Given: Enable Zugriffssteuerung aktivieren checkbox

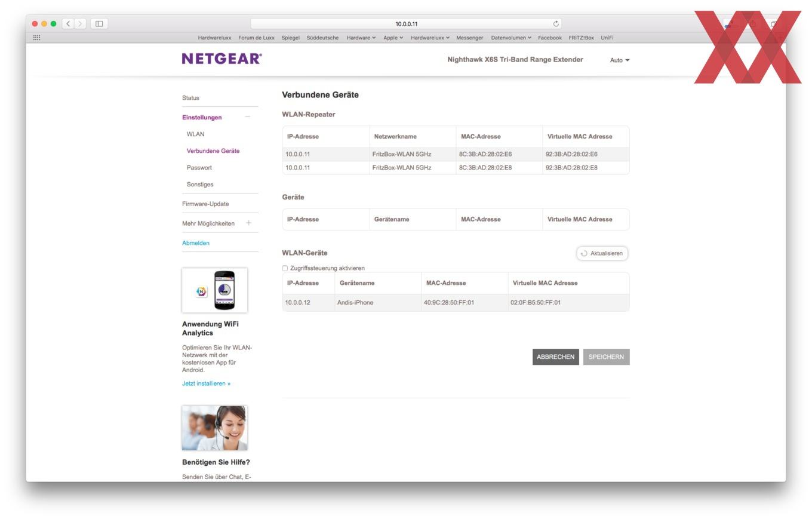Looking at the screenshot, I should click(x=285, y=268).
